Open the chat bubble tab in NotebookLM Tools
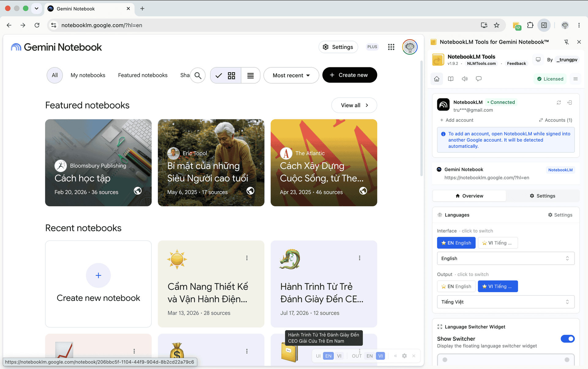 point(479,79)
